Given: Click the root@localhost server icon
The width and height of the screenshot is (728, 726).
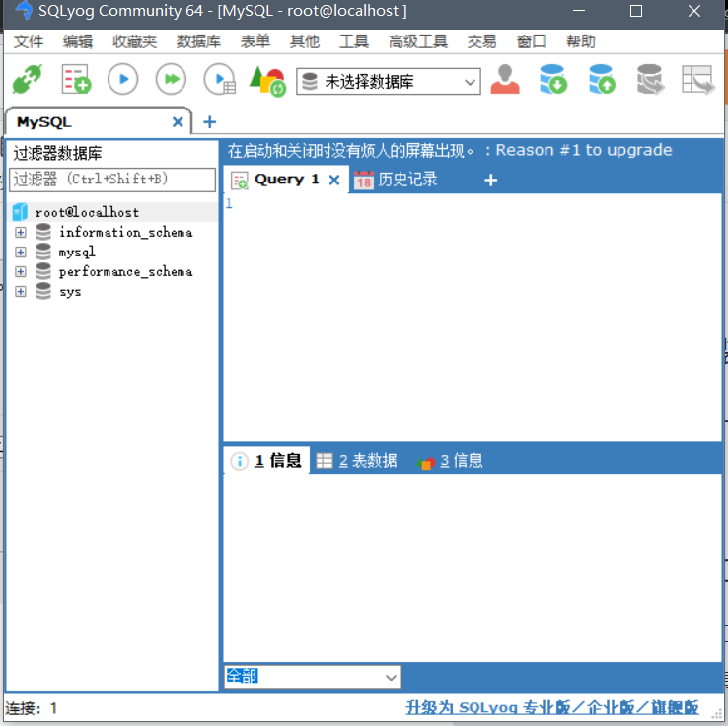Looking at the screenshot, I should (20, 212).
